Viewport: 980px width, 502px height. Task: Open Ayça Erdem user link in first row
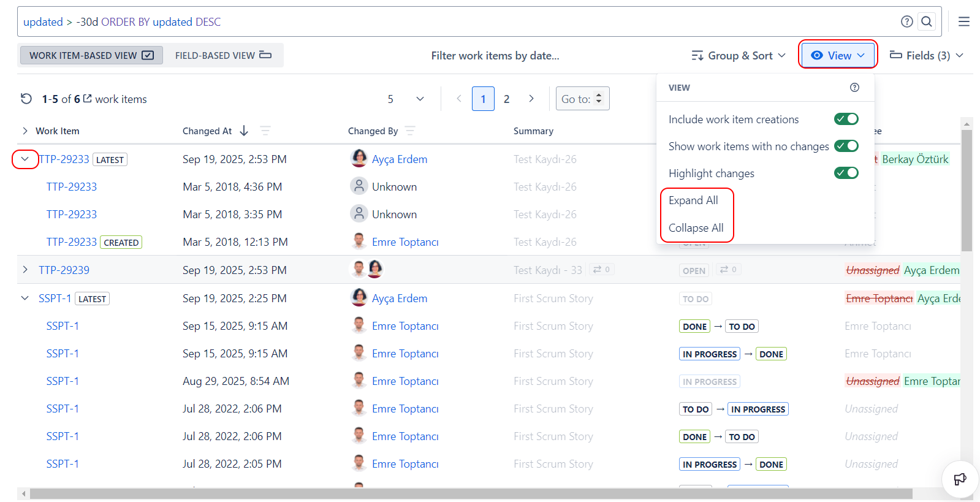tap(399, 159)
